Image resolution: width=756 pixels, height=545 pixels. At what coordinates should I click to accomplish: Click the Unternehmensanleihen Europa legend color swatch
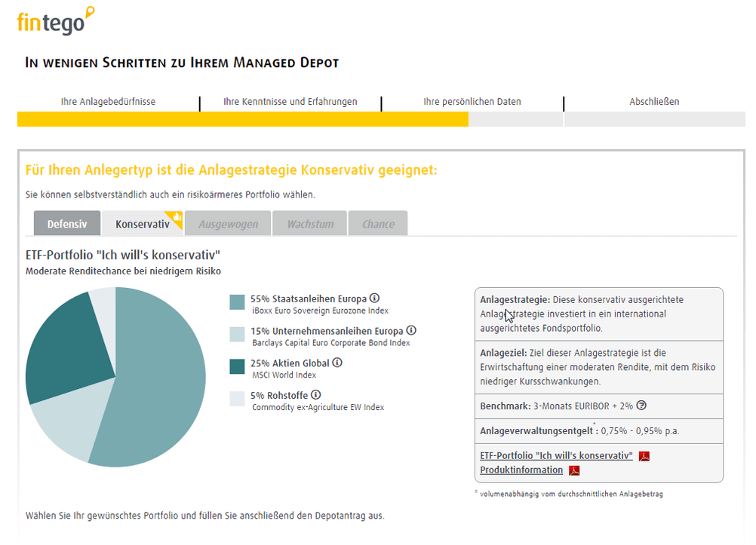tap(237, 335)
